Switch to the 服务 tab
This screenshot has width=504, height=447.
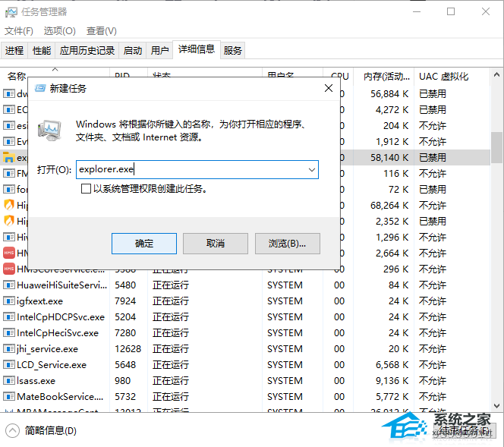[x=232, y=50]
